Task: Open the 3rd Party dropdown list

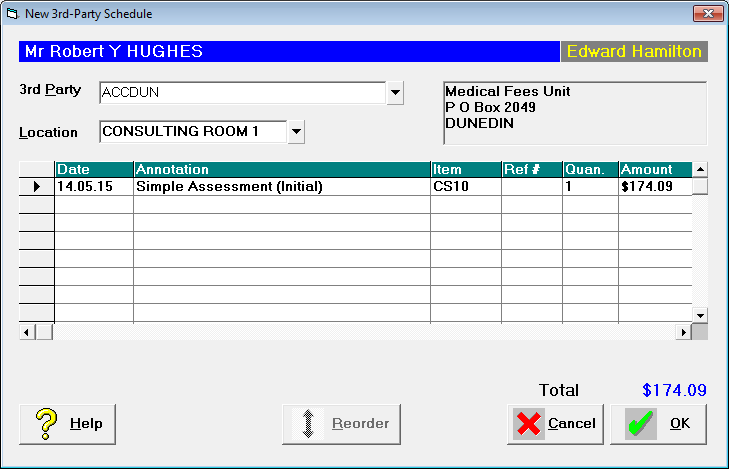Action: 395,92
